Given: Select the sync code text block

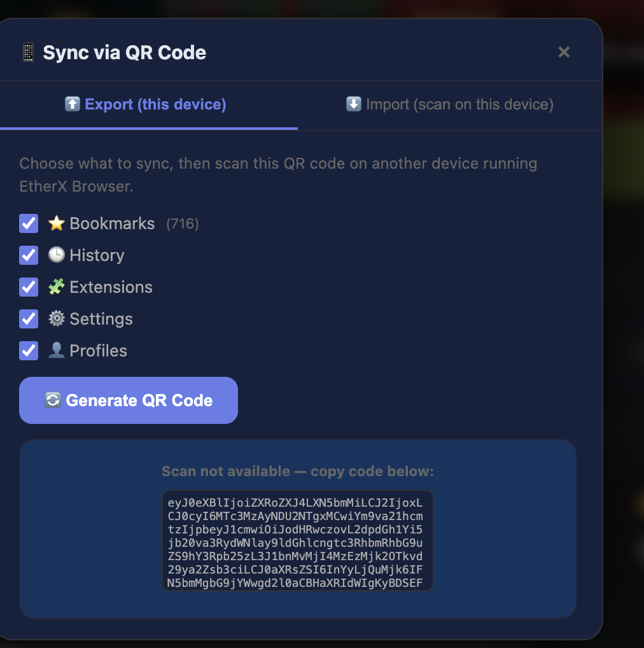Looking at the screenshot, I should [297, 540].
